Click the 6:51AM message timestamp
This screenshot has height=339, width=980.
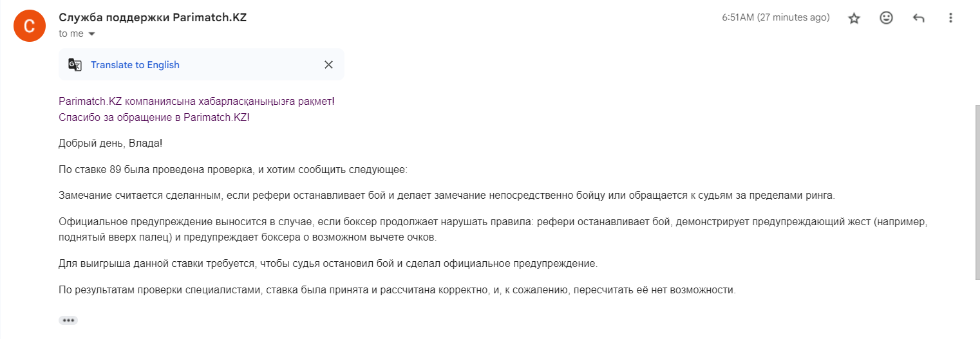pyautogui.click(x=775, y=18)
